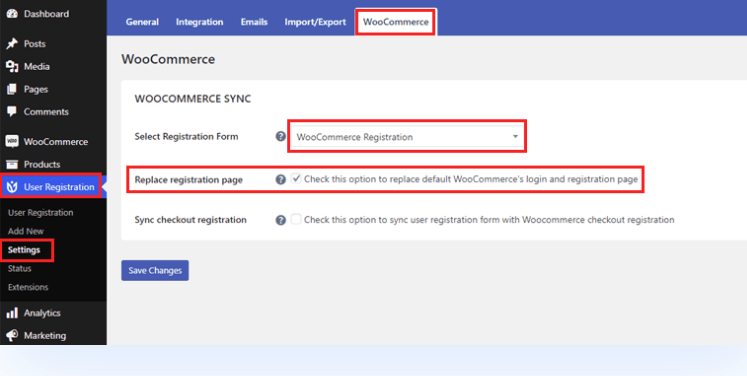Click the Products archive icon

point(12,164)
